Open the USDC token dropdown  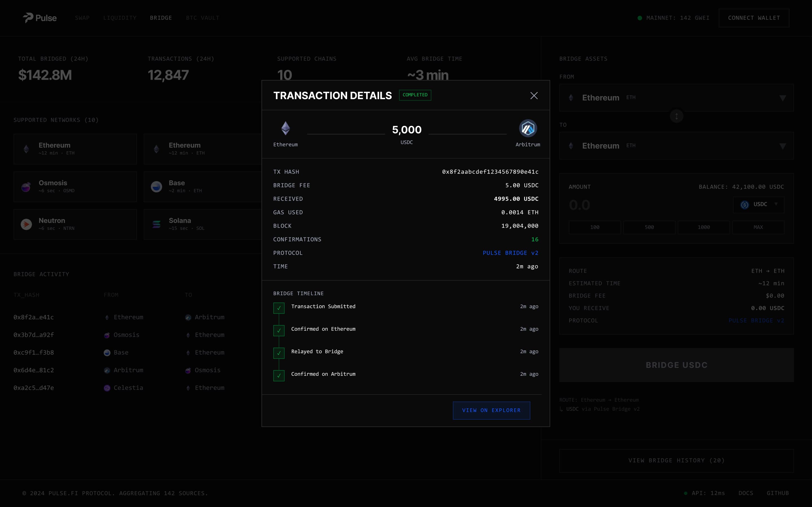tap(776, 204)
